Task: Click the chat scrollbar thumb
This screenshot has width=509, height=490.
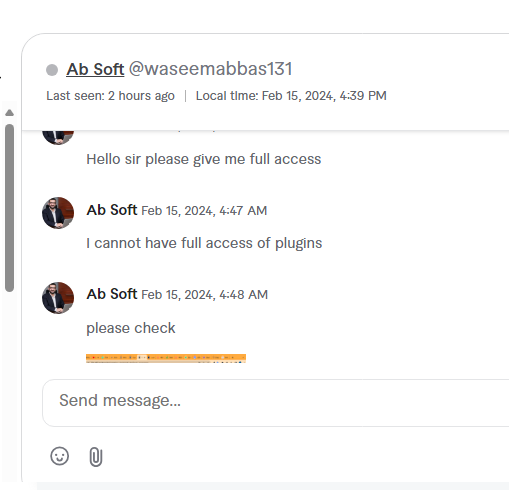Action: (10, 208)
